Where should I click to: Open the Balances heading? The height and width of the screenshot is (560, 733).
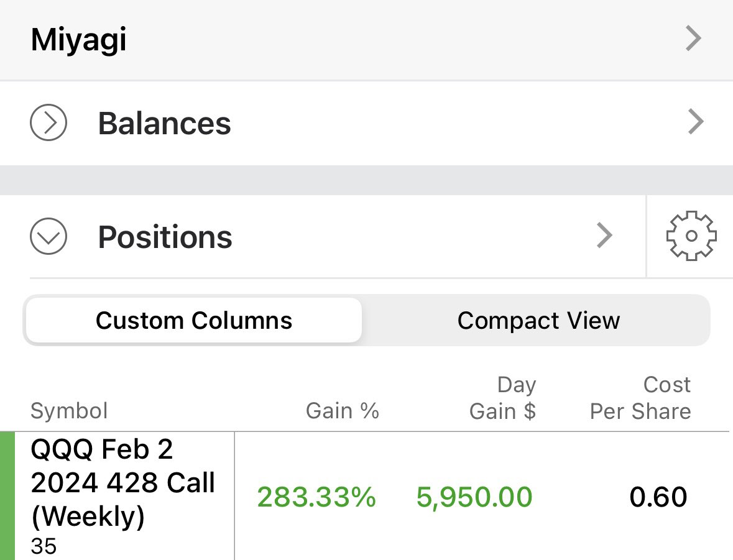[x=164, y=123]
